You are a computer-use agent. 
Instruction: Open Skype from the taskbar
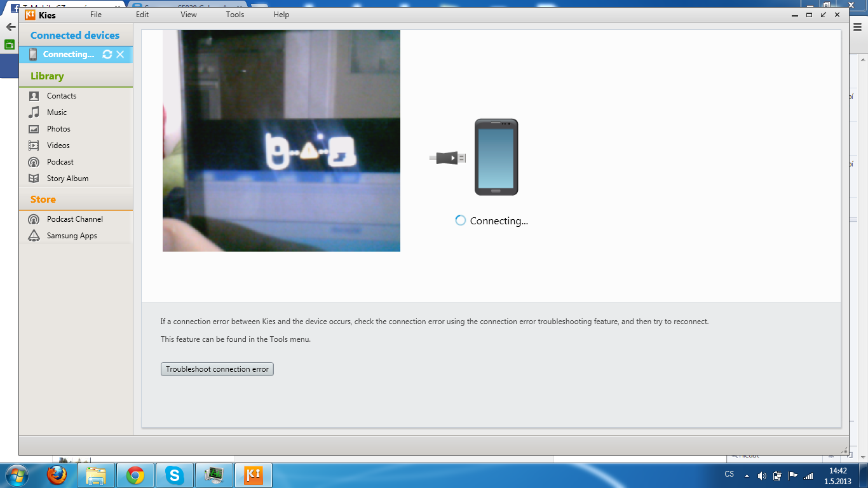(174, 475)
